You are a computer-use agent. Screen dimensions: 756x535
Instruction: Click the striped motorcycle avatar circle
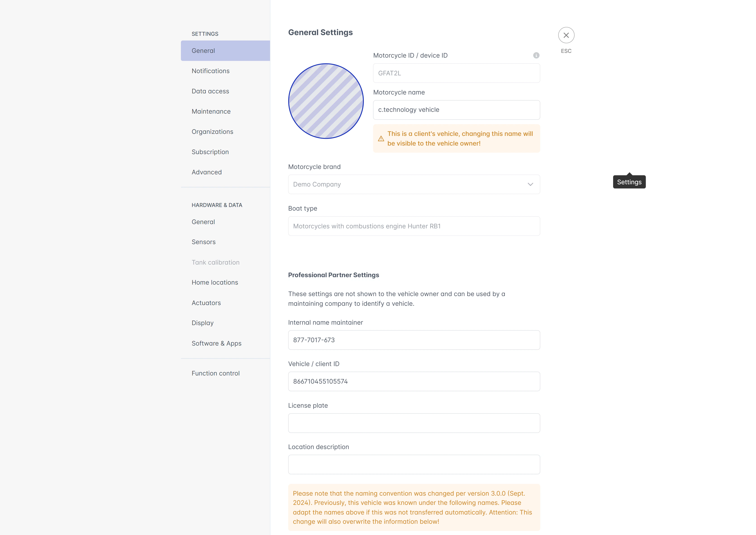(x=326, y=101)
